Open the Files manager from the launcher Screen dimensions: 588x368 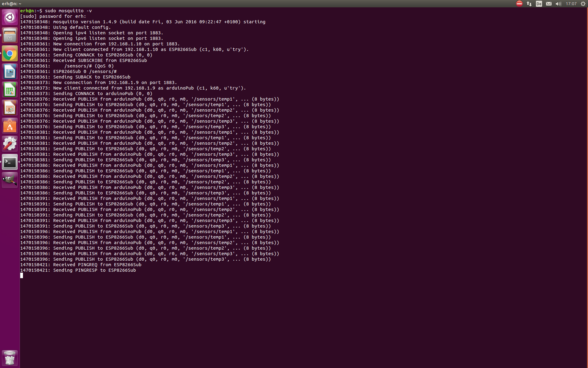click(10, 35)
